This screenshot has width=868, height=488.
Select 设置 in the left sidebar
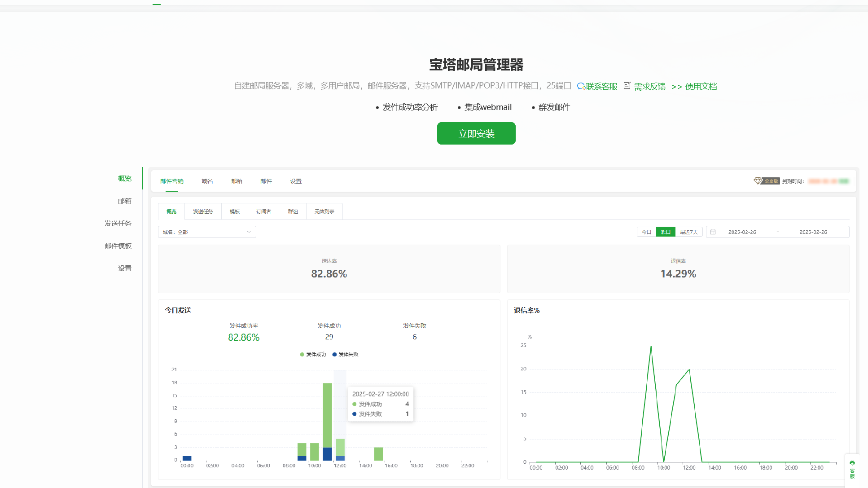125,268
